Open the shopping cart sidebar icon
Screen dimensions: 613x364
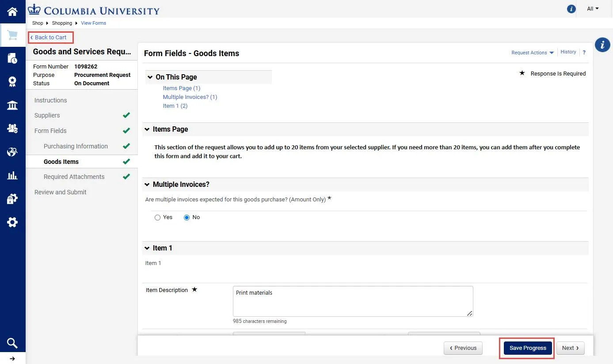12,35
